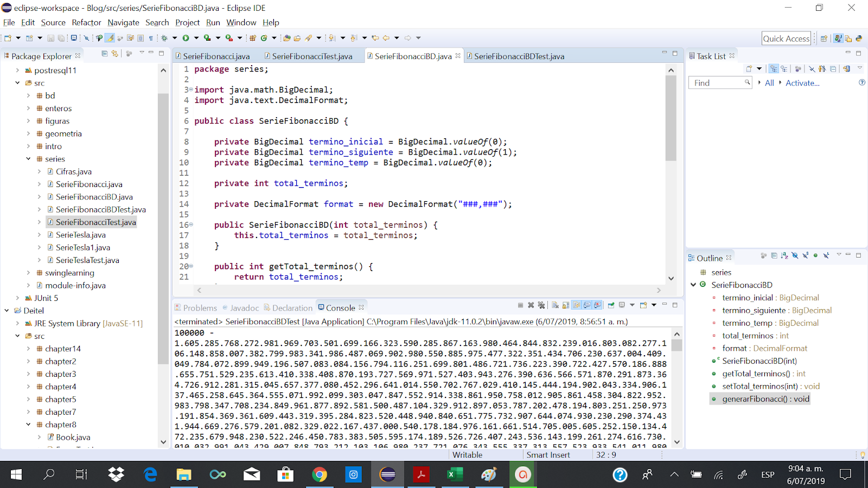Open the Run button dropdown arrow
Screen dimensions: 868x488
[196, 37]
